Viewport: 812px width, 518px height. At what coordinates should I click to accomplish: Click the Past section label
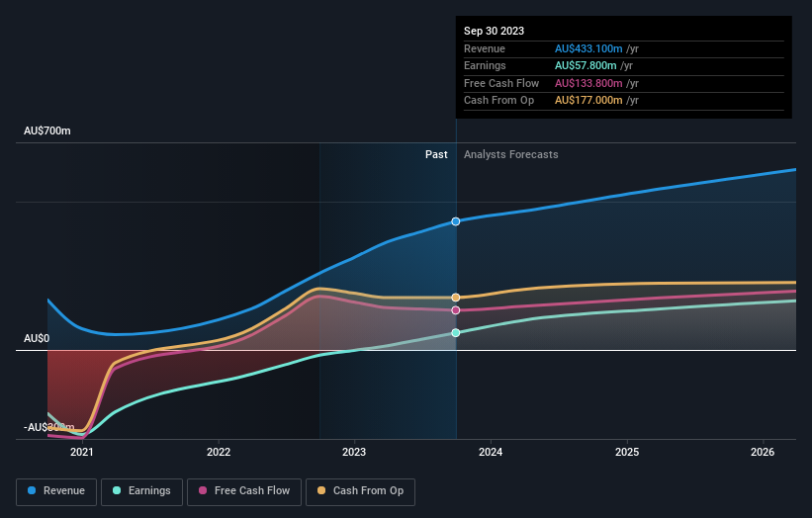[x=436, y=154]
